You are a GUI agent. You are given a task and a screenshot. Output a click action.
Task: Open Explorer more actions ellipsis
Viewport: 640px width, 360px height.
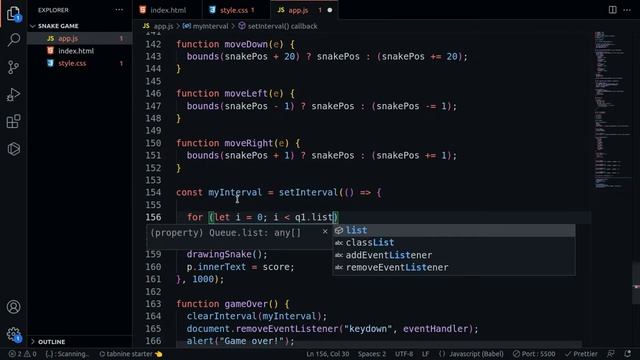pos(119,10)
